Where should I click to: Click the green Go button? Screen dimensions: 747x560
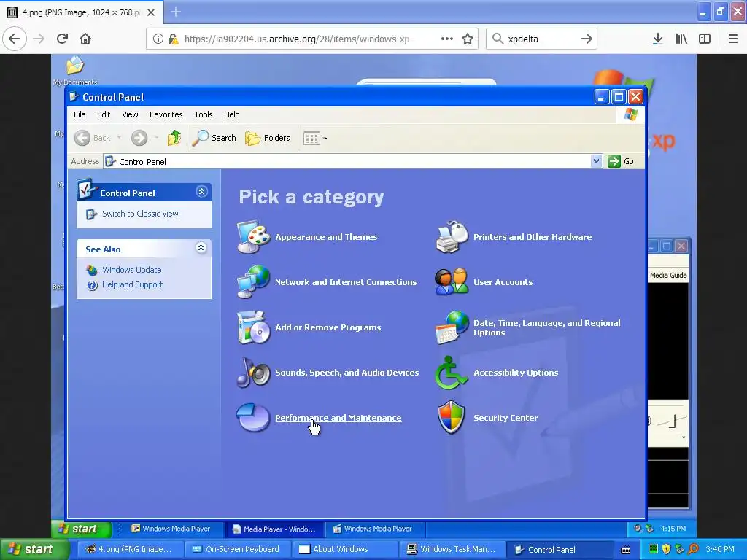click(x=621, y=161)
